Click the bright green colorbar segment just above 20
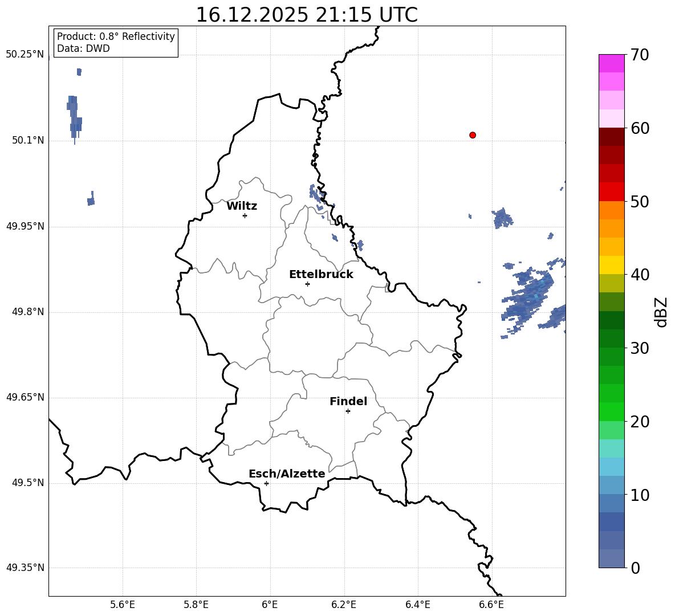675x616 pixels. point(611,412)
